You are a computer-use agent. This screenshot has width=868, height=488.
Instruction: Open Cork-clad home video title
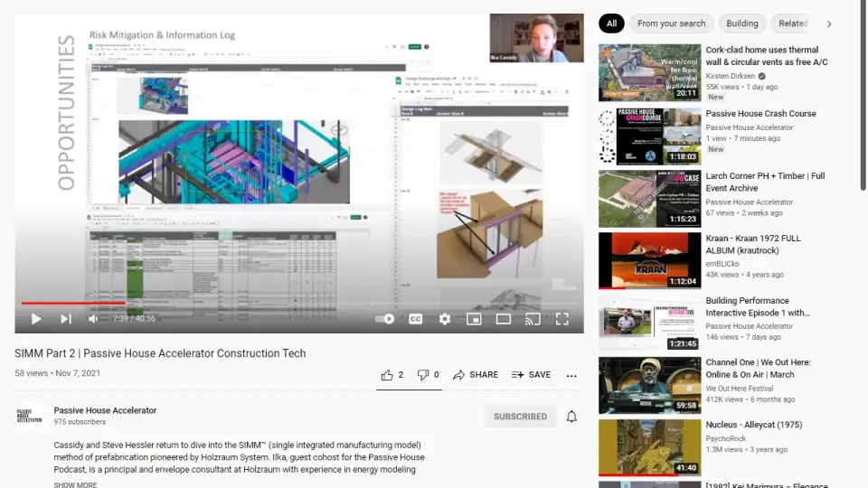[x=767, y=56]
